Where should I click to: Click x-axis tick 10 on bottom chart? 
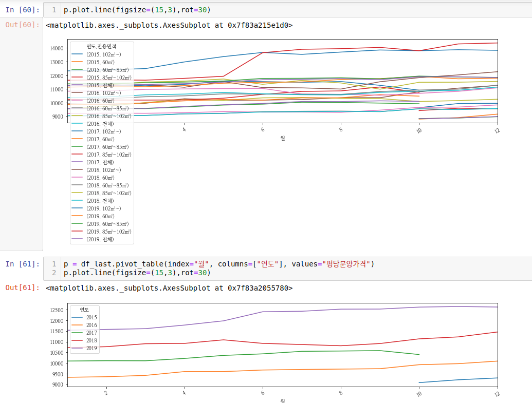[x=419, y=394]
